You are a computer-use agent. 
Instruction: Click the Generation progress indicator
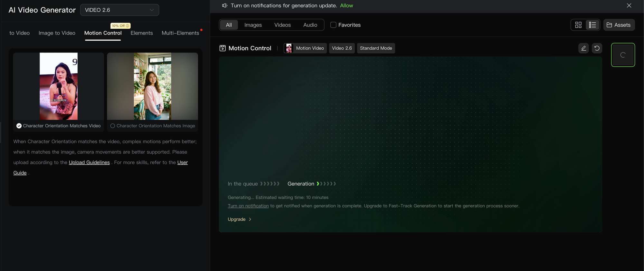click(312, 184)
